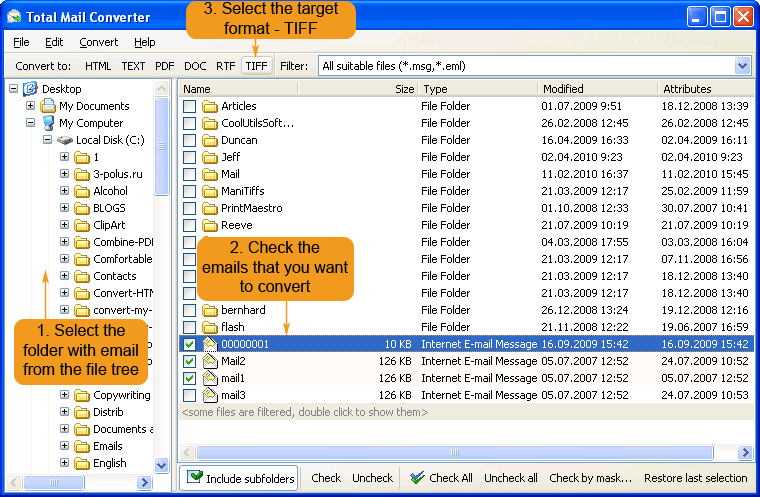Click the Articles folder icon in list

[x=210, y=106]
